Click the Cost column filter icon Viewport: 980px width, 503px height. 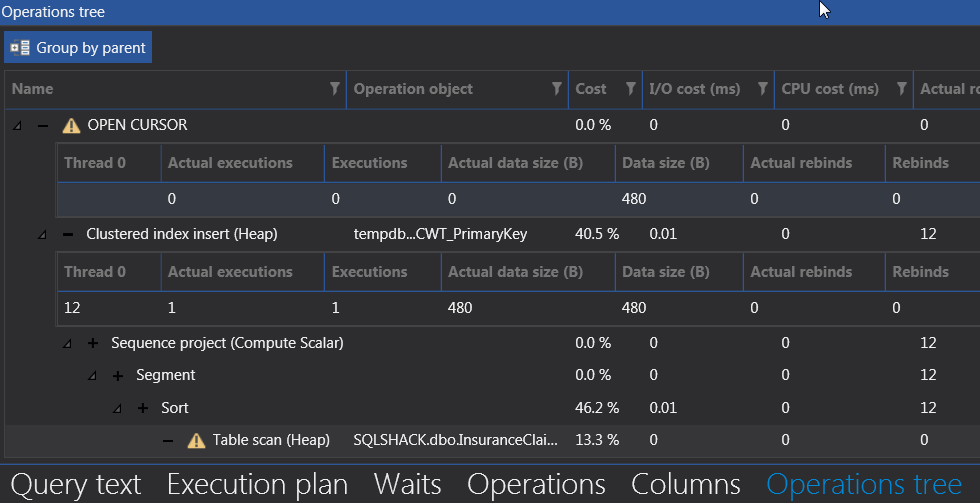tap(630, 89)
